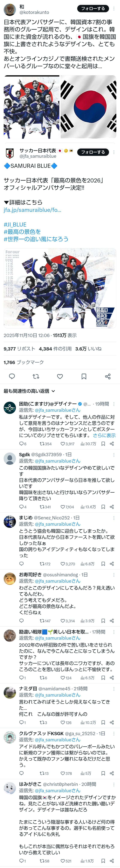
Task: Open more options on 和's post
Action: 114,8
